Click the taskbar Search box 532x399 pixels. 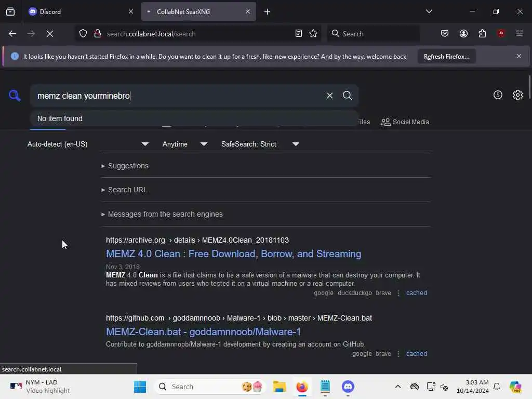pyautogui.click(x=210, y=387)
